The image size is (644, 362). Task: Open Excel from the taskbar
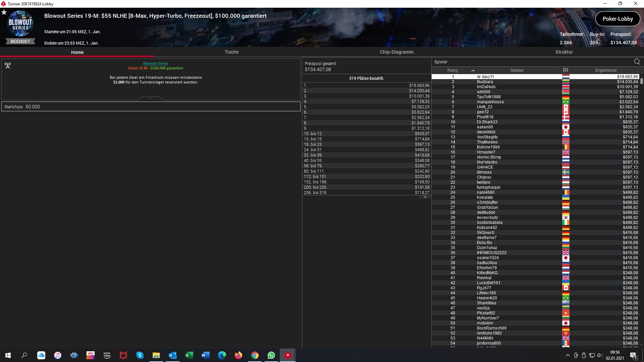click(189, 355)
